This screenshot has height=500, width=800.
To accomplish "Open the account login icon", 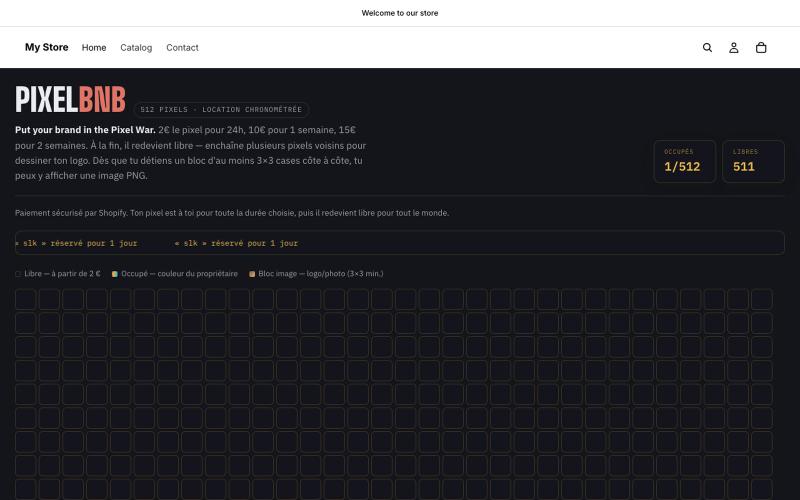I will [x=734, y=47].
